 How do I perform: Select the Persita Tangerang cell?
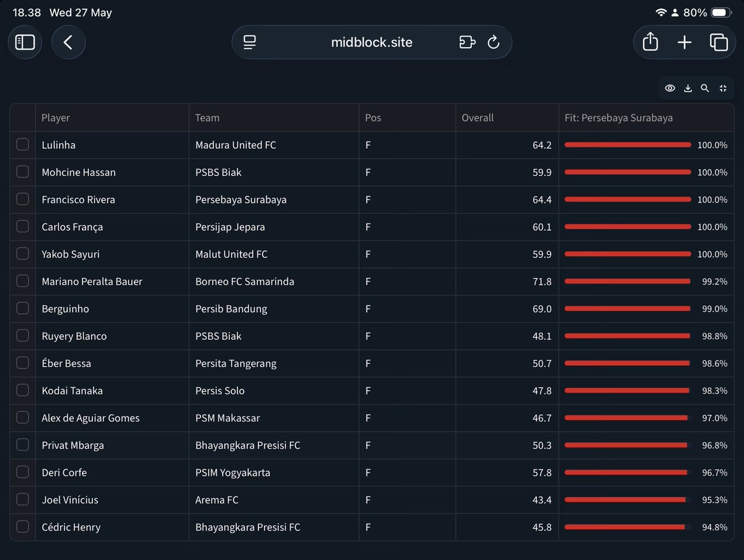click(x=274, y=363)
